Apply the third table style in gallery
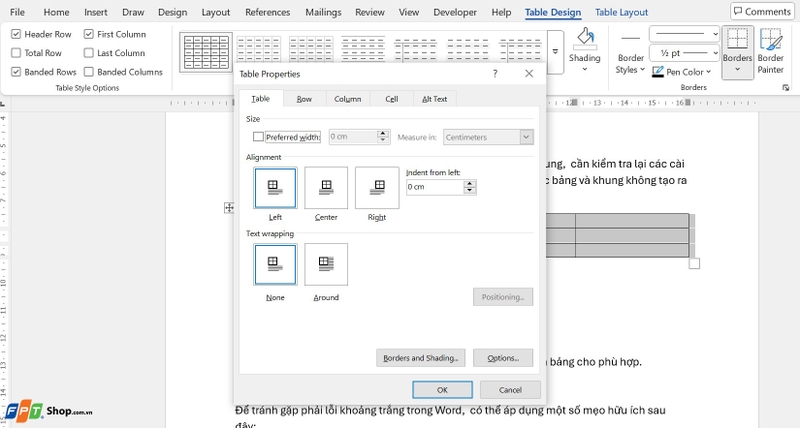The height and width of the screenshot is (428, 800). click(x=311, y=49)
